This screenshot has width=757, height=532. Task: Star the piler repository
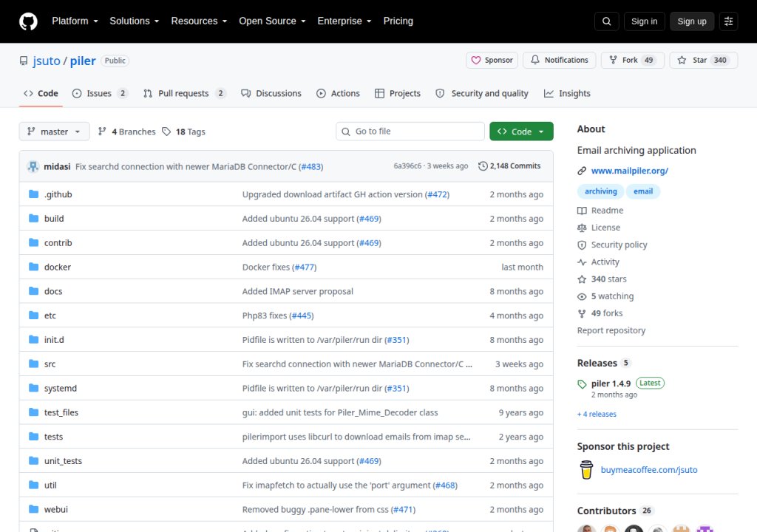pos(704,61)
